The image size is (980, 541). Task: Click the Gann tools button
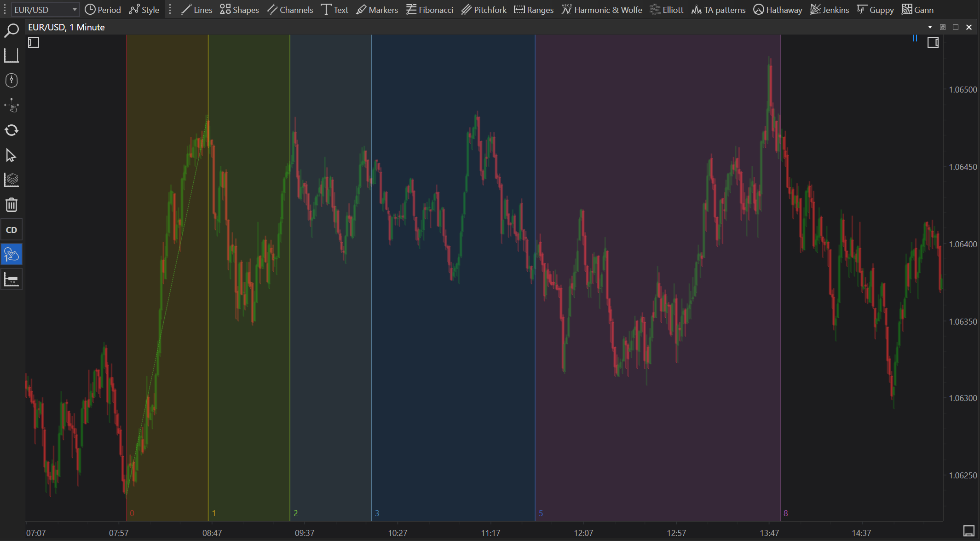(x=917, y=10)
